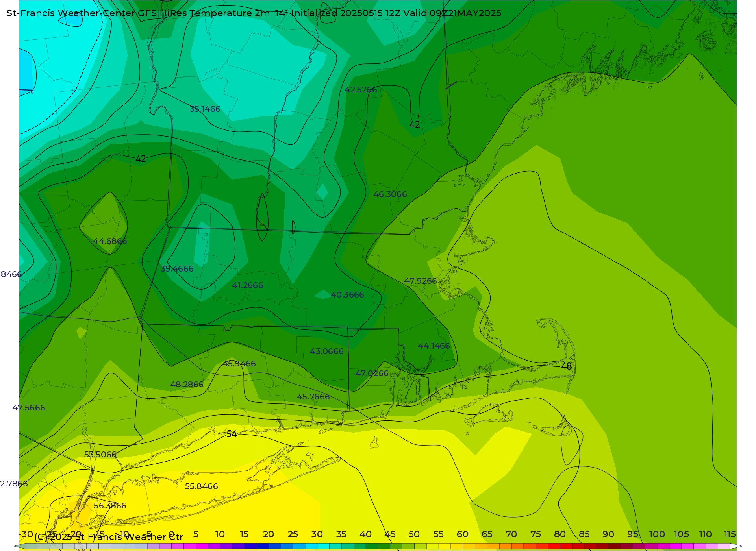This screenshot has width=756, height=551.
Task: Click the 105 label on the colorbar
Action: point(681,534)
